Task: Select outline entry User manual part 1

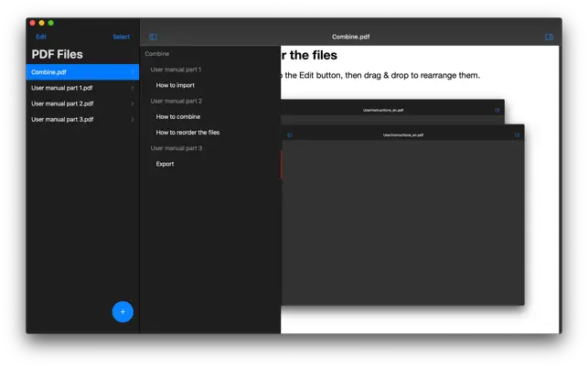Action: coord(176,70)
